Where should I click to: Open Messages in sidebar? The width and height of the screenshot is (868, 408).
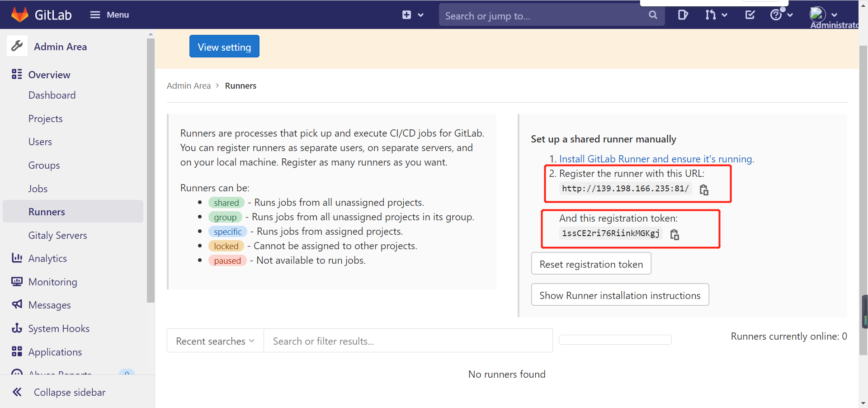(50, 305)
